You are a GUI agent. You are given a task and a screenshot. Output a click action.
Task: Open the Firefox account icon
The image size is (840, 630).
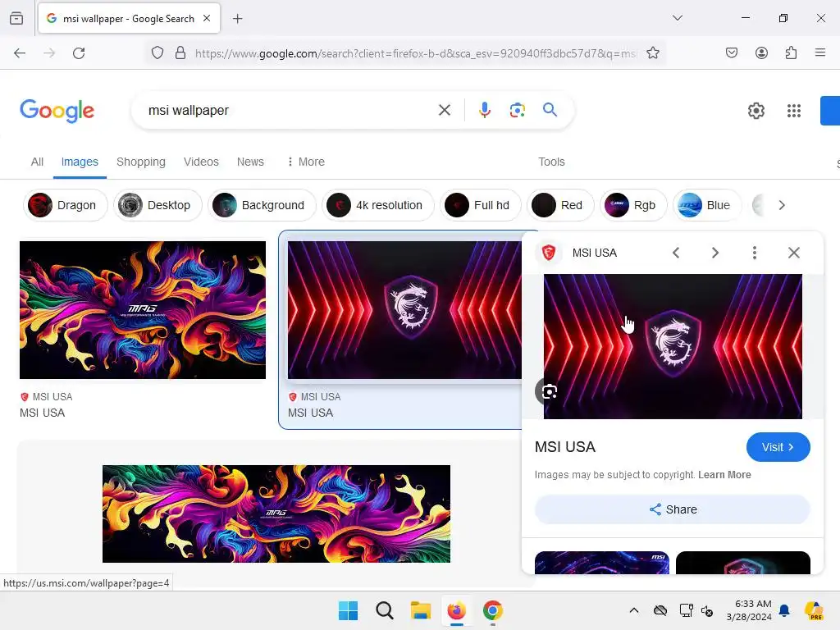pyautogui.click(x=761, y=52)
